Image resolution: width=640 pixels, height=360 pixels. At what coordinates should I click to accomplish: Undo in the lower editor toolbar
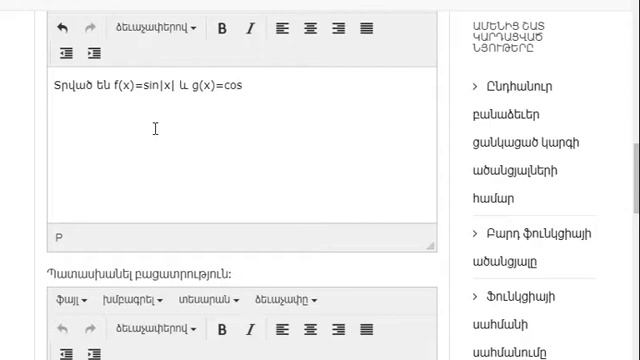[x=62, y=329]
